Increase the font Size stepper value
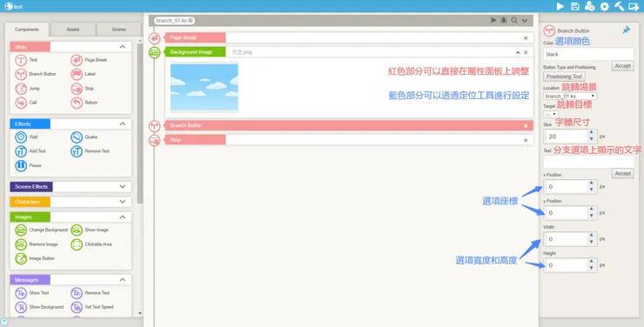Screen dimensions: 644x327 tap(591, 132)
